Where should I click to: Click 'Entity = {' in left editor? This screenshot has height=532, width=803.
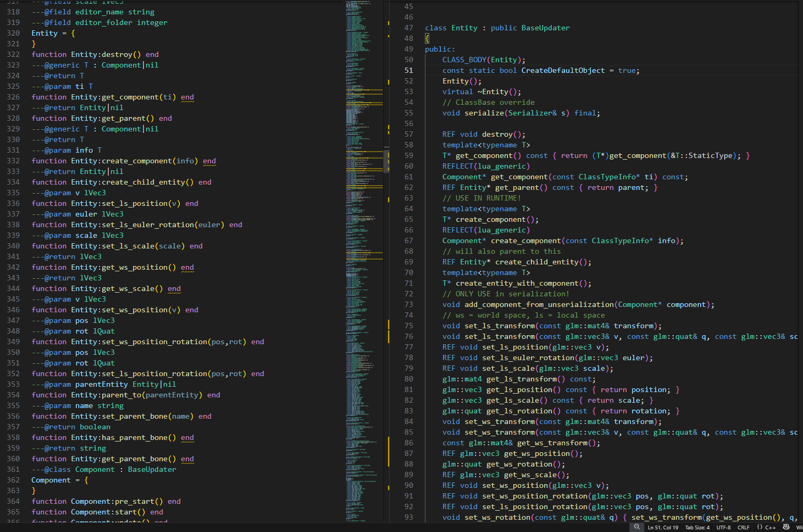[53, 33]
